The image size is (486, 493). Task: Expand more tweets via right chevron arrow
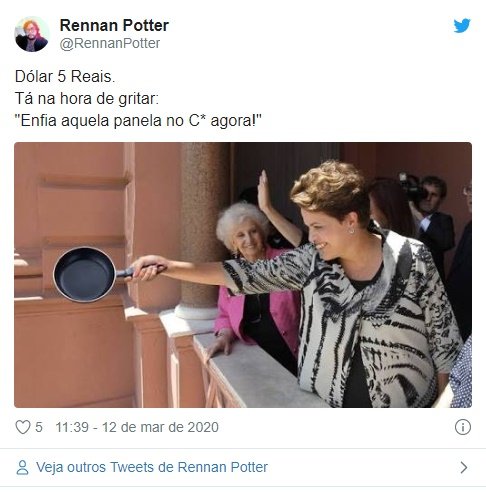click(464, 467)
